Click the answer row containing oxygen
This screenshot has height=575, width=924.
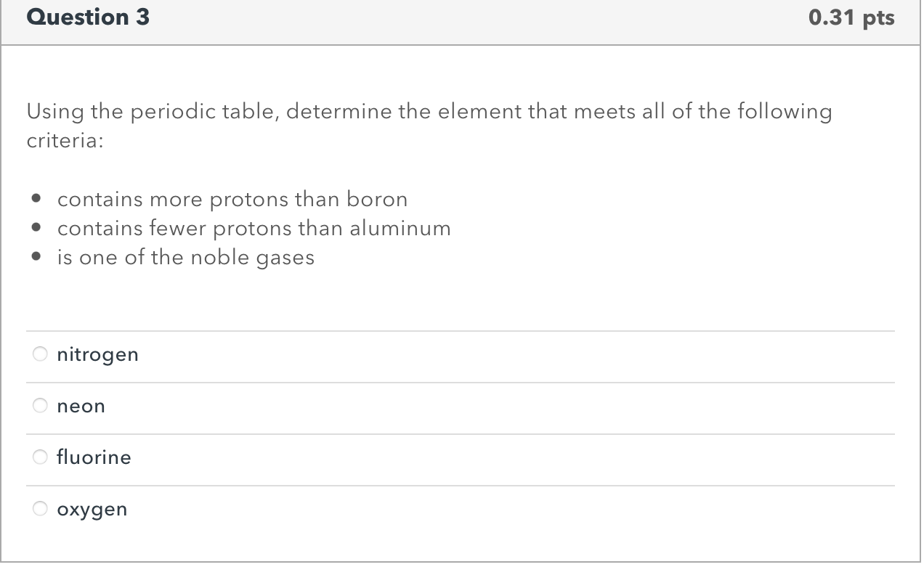(461, 509)
